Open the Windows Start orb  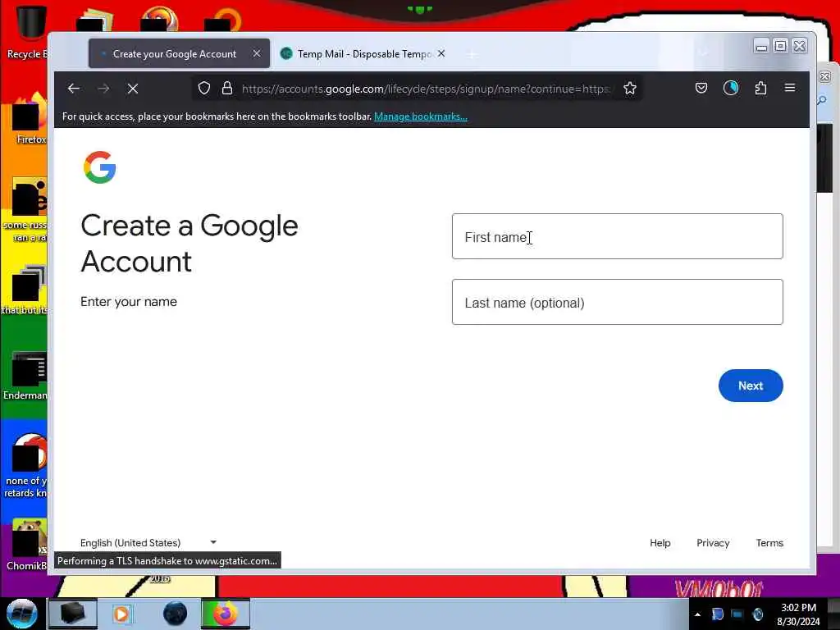pos(22,614)
